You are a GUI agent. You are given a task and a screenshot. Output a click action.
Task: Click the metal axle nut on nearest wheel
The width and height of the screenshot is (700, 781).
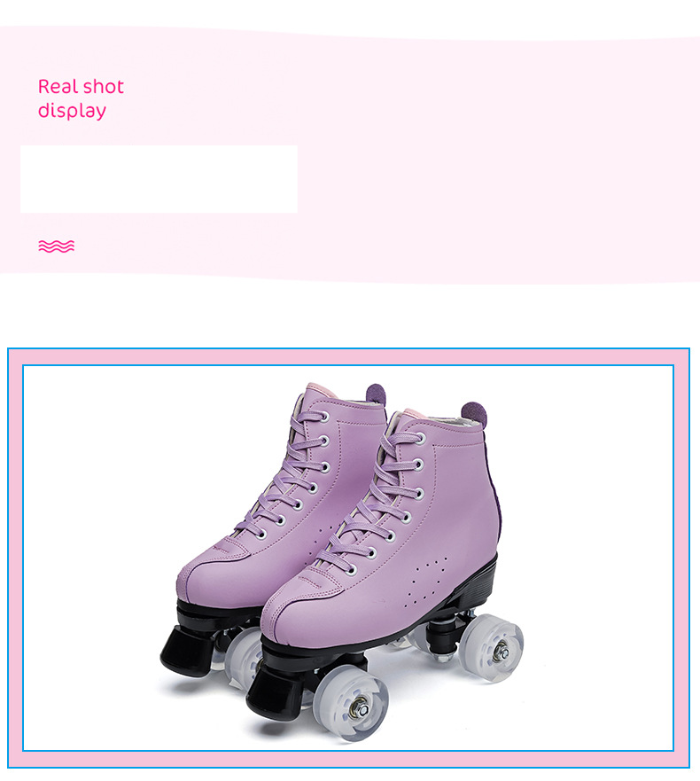point(362,709)
